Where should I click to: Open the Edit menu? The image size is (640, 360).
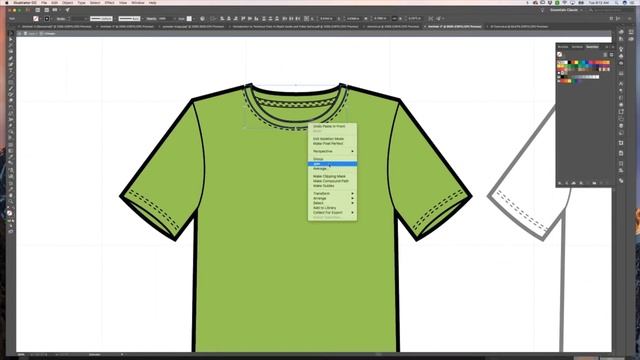tap(55, 2)
